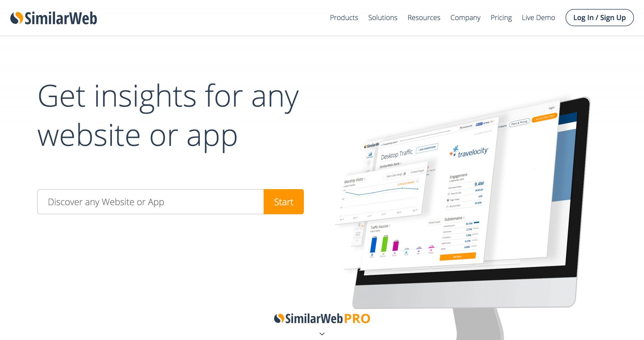The height and width of the screenshot is (340, 644).
Task: Click the Resources navigation item
Action: click(x=423, y=17)
